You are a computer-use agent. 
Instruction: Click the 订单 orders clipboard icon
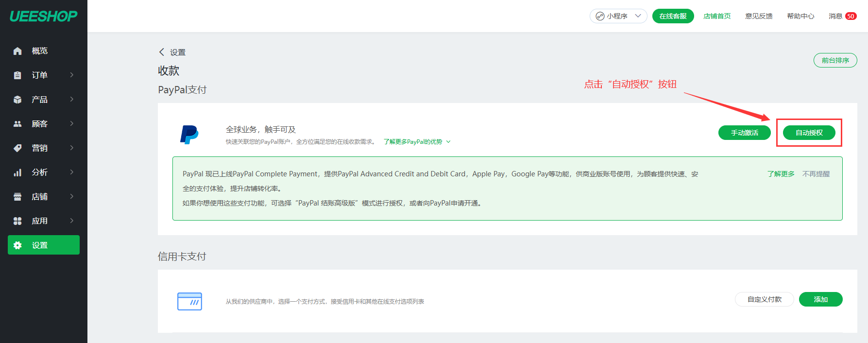pyautogui.click(x=17, y=75)
